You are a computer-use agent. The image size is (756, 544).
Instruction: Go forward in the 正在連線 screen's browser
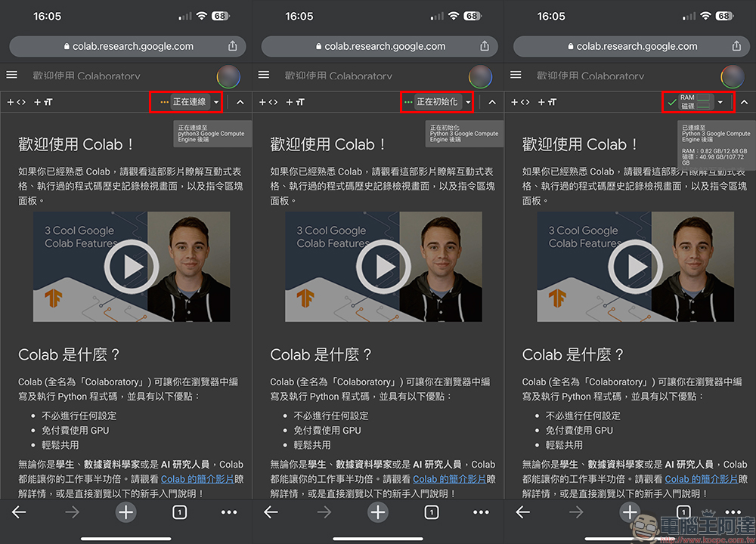[73, 512]
